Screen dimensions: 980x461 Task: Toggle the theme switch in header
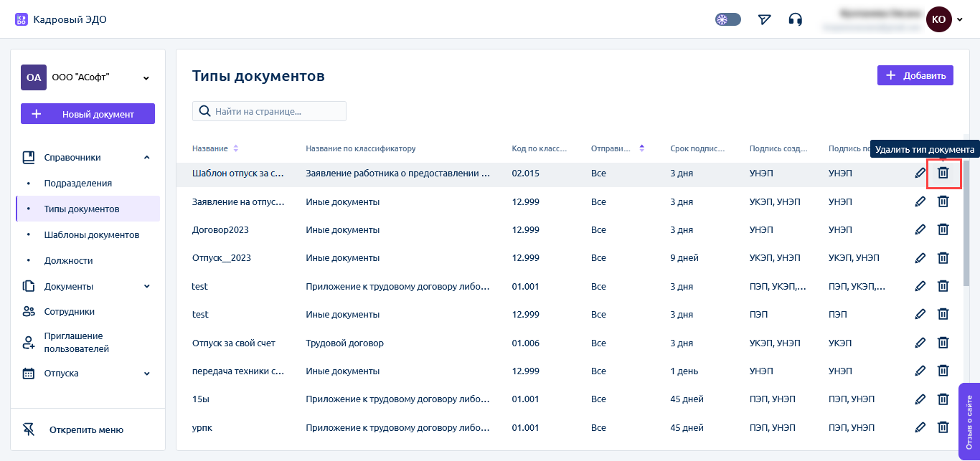pyautogui.click(x=727, y=19)
